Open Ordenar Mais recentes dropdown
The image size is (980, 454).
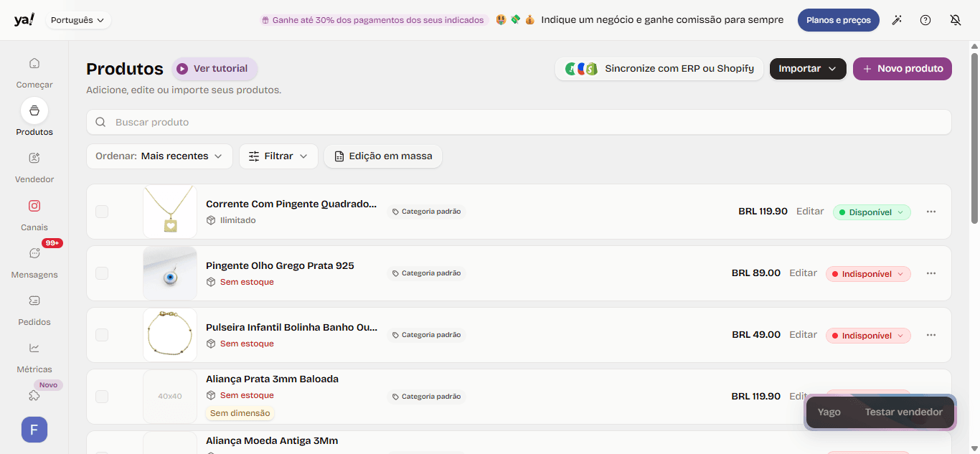point(159,156)
